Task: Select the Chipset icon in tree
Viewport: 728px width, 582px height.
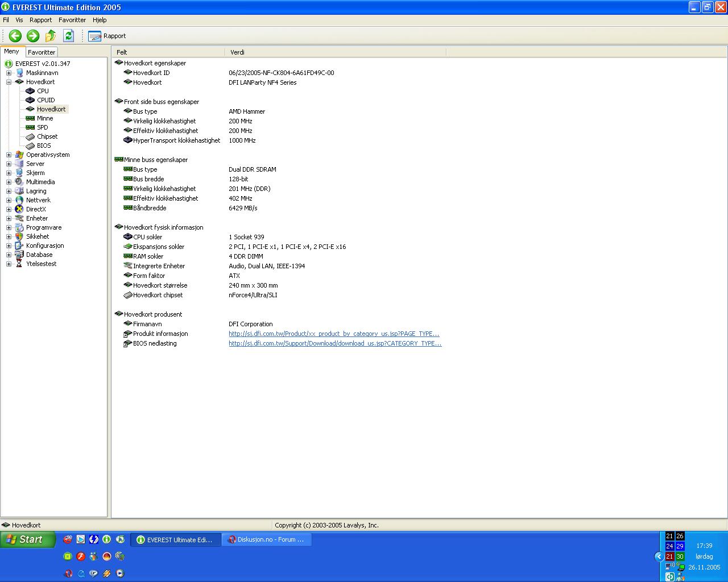Action: click(x=30, y=136)
